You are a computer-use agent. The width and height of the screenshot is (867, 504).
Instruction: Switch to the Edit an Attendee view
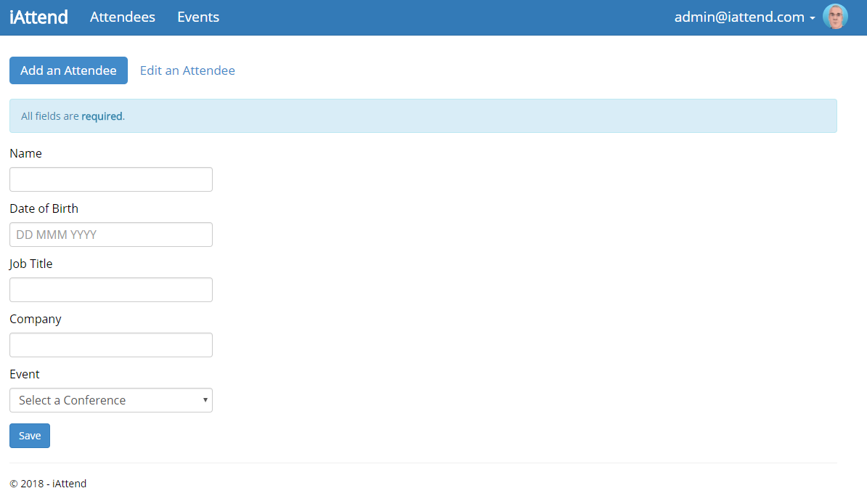[x=187, y=70]
